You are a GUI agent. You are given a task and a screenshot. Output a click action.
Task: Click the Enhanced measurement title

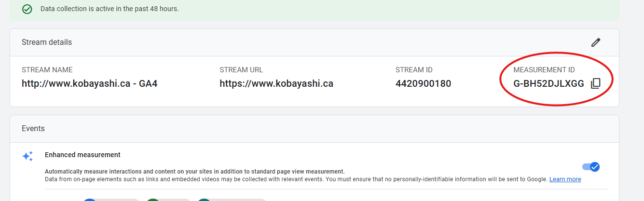[x=82, y=155]
